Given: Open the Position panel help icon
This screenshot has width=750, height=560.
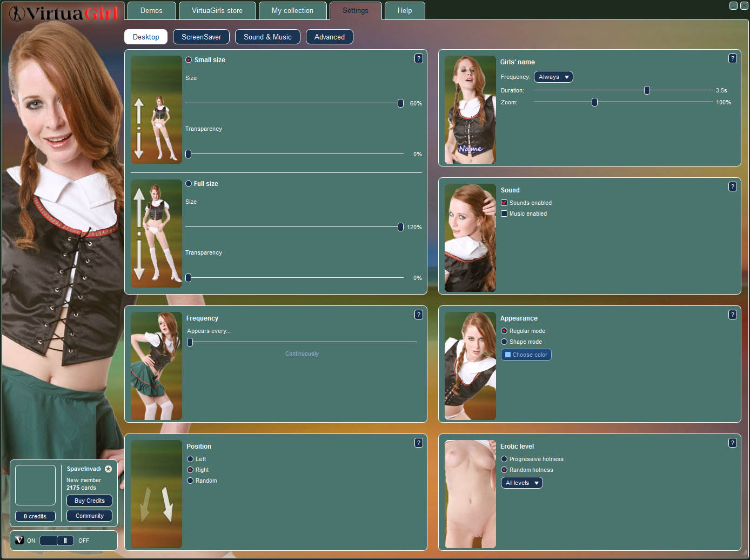Looking at the screenshot, I should (418, 443).
